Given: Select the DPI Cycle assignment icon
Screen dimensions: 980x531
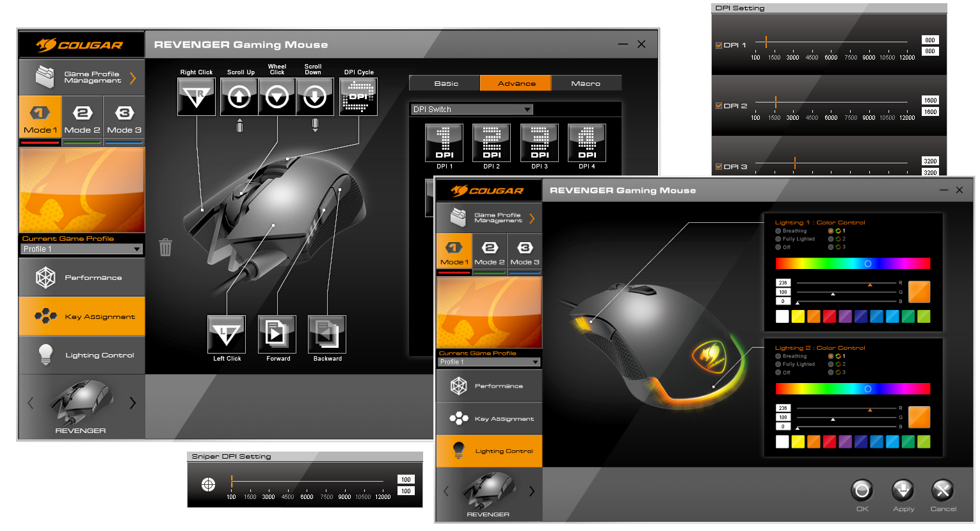Looking at the screenshot, I should 358,97.
